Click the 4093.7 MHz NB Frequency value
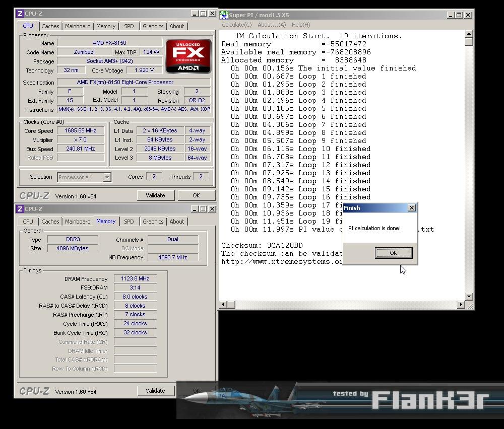The image size is (504, 429). click(x=172, y=257)
